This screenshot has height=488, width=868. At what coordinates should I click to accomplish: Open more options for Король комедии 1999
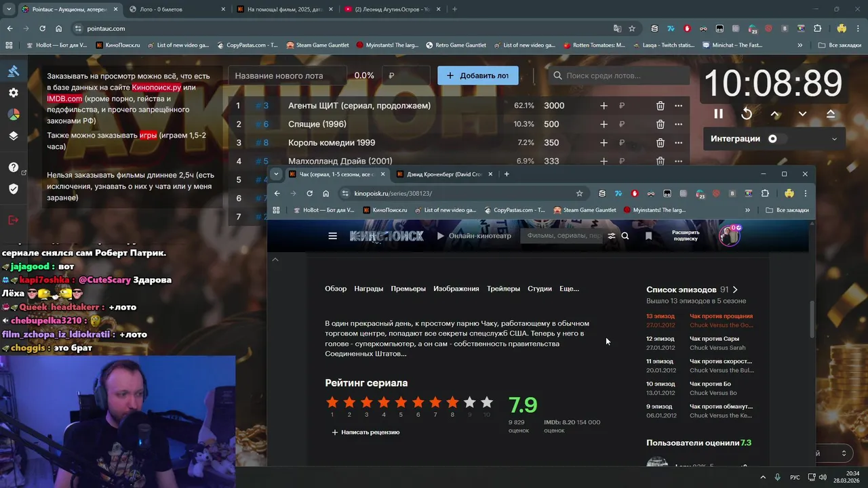pyautogui.click(x=678, y=143)
